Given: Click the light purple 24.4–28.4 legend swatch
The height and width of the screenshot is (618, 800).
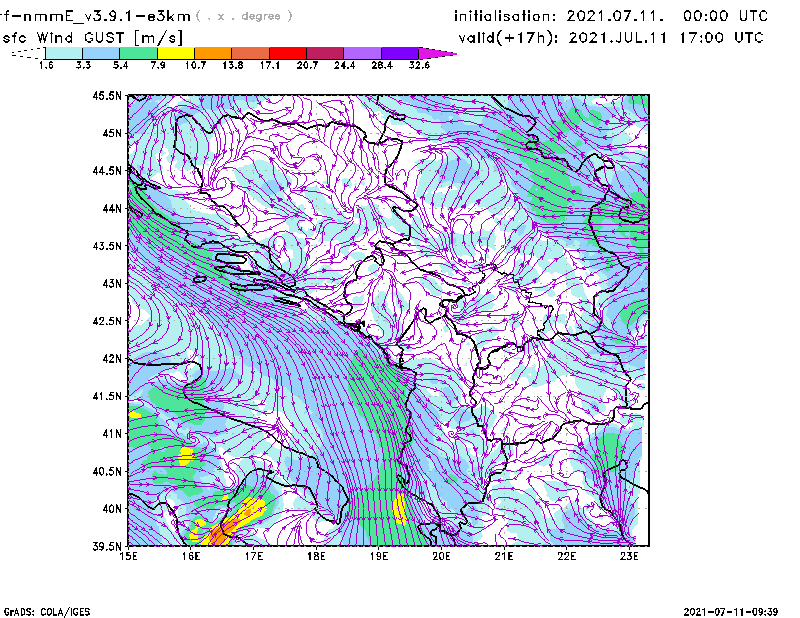Looking at the screenshot, I should coord(363,53).
